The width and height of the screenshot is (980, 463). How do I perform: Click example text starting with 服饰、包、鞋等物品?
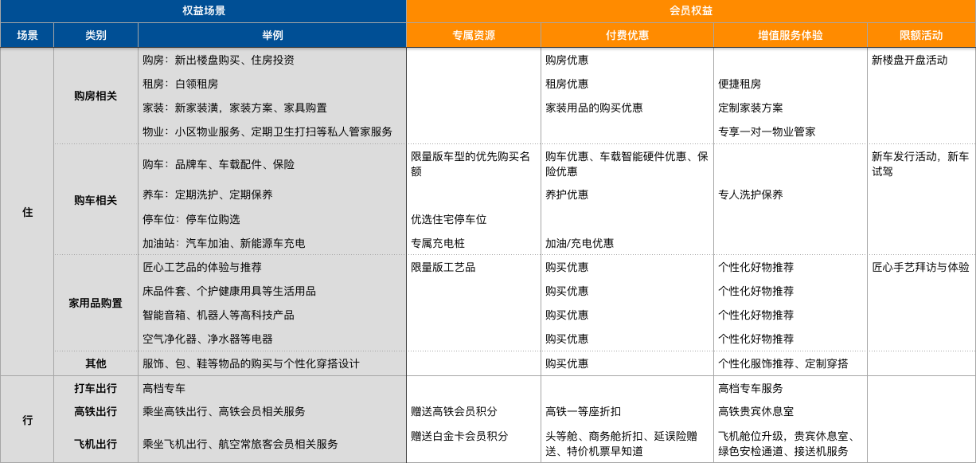tap(251, 363)
